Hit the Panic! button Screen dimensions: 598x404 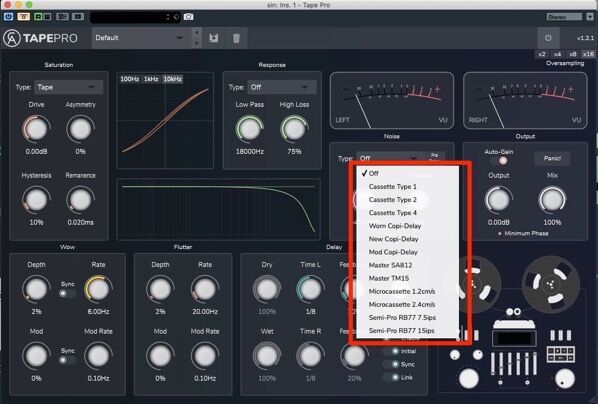552,158
